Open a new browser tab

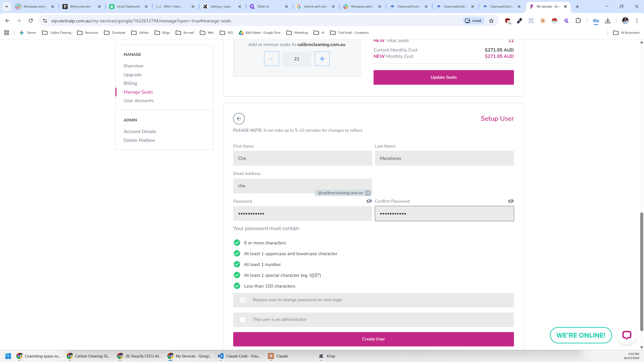[x=577, y=7]
